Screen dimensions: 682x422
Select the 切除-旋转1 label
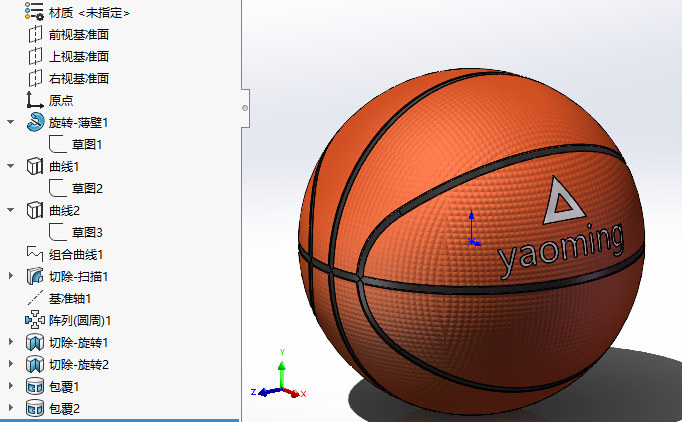pos(78,343)
